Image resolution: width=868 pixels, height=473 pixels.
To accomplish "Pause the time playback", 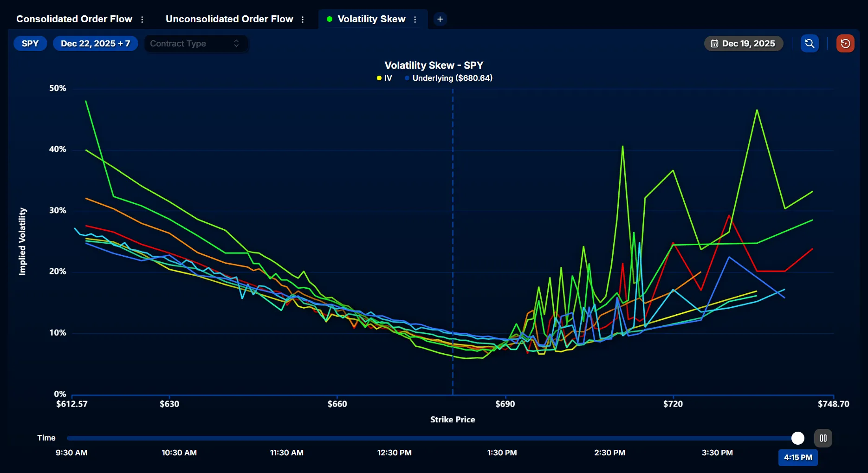I will coord(823,438).
